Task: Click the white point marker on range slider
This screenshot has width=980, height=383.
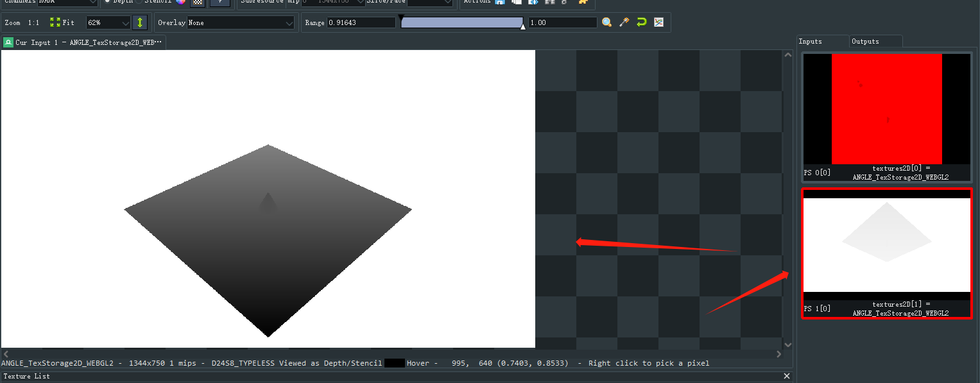Action: coord(522,27)
